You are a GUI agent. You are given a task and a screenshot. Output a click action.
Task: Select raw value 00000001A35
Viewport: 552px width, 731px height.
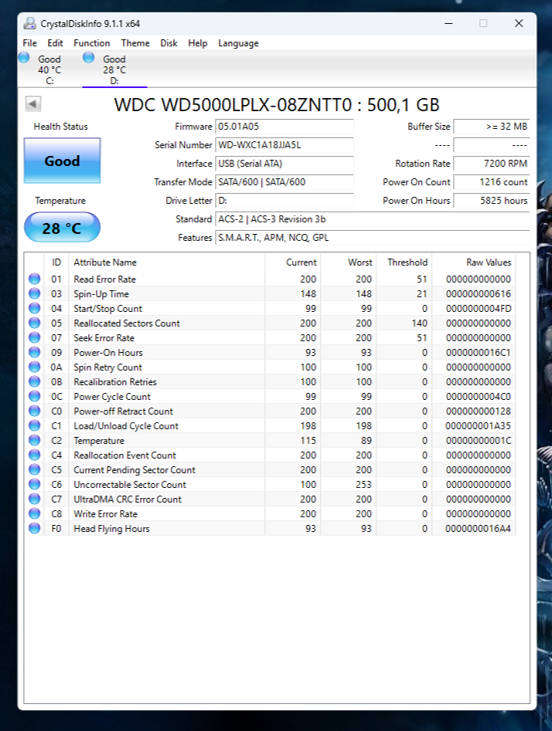click(x=478, y=426)
